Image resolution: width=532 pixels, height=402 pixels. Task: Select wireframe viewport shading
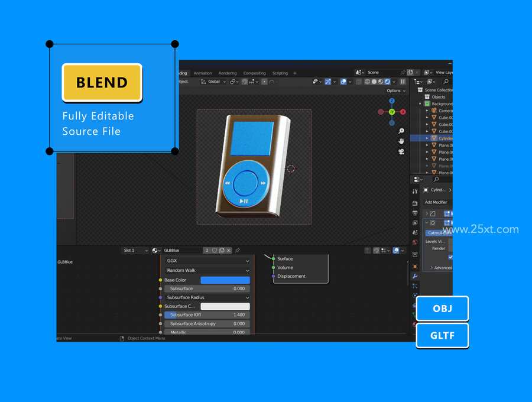(x=367, y=82)
